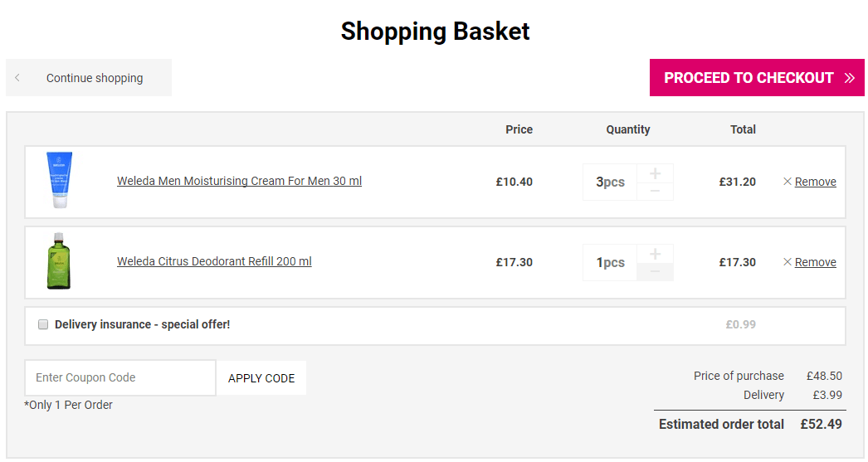868x462 pixels.
Task: Open Moisturising Cream blue tube thumbnail
Action: [x=59, y=180]
